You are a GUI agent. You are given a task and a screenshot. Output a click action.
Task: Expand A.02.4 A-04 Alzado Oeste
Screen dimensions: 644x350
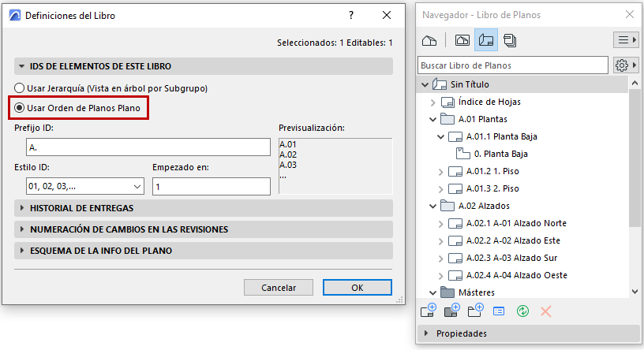coord(440,275)
